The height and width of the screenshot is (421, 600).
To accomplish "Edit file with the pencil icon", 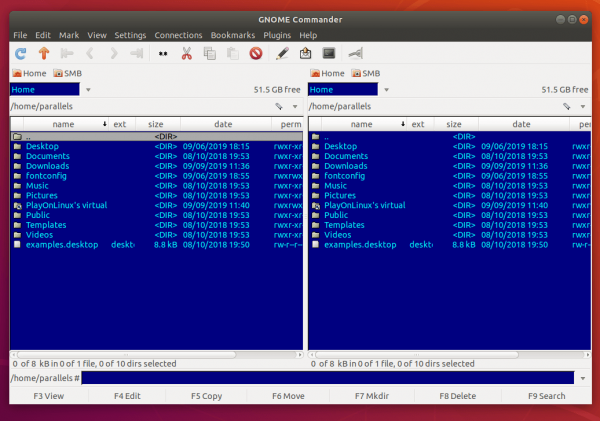I will coord(282,53).
